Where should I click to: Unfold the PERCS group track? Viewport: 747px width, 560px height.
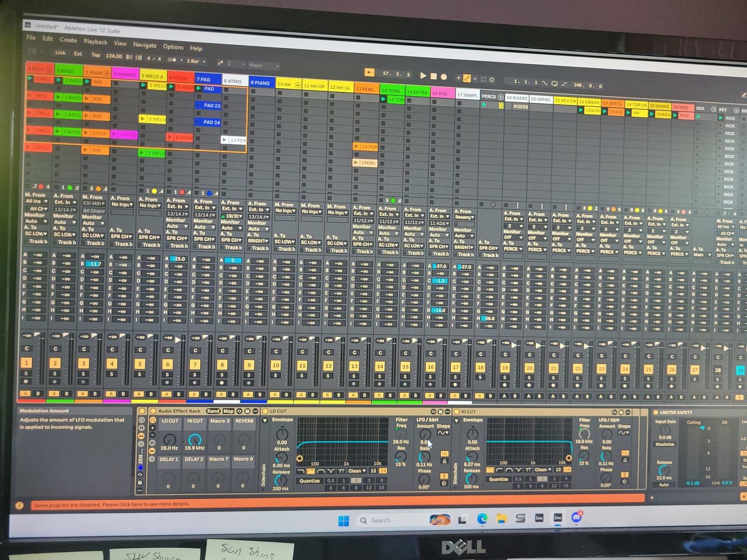(501, 97)
